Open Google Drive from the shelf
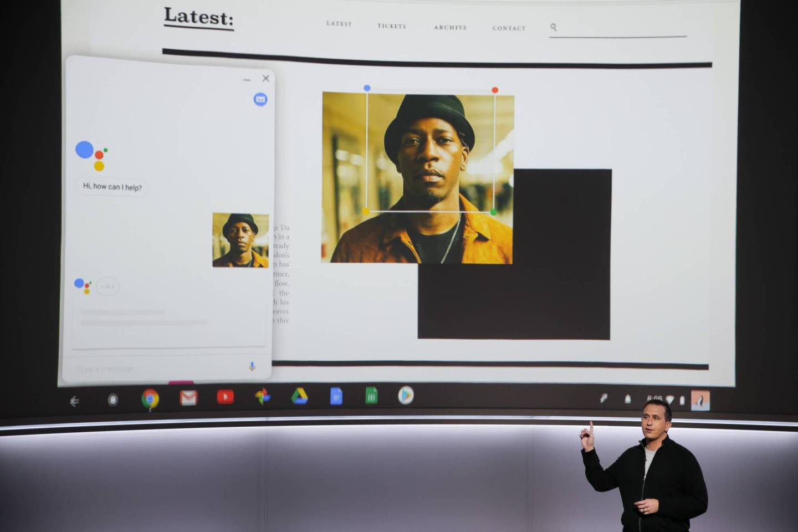798x532 pixels. tap(299, 397)
